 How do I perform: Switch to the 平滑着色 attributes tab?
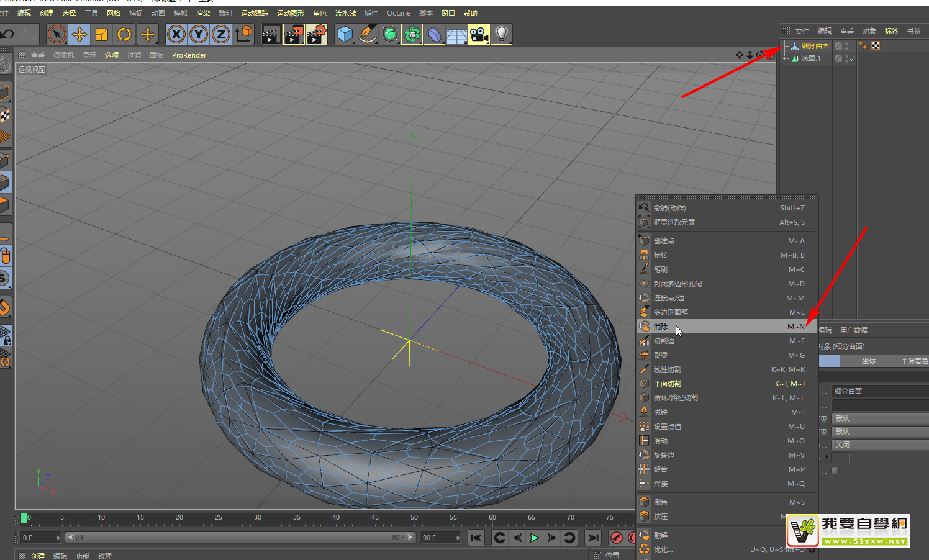(x=914, y=361)
